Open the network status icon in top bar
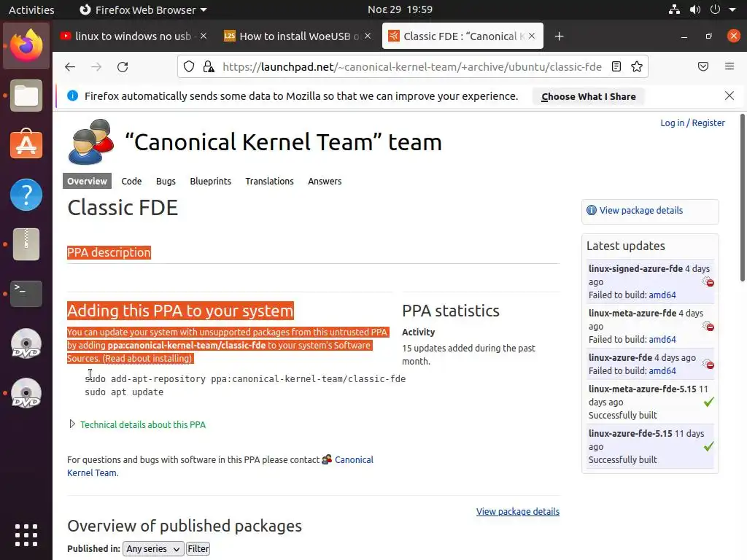747x560 pixels. pos(674,9)
